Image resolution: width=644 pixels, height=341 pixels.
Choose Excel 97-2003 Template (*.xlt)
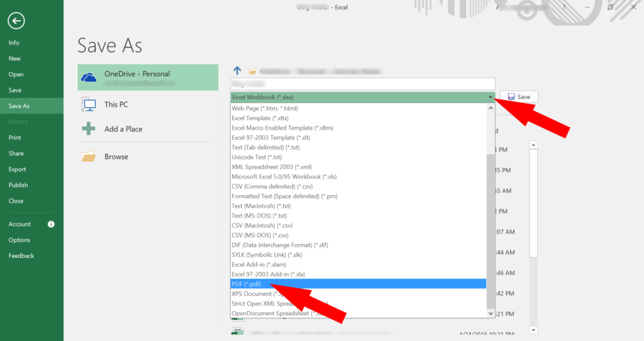[x=358, y=138]
